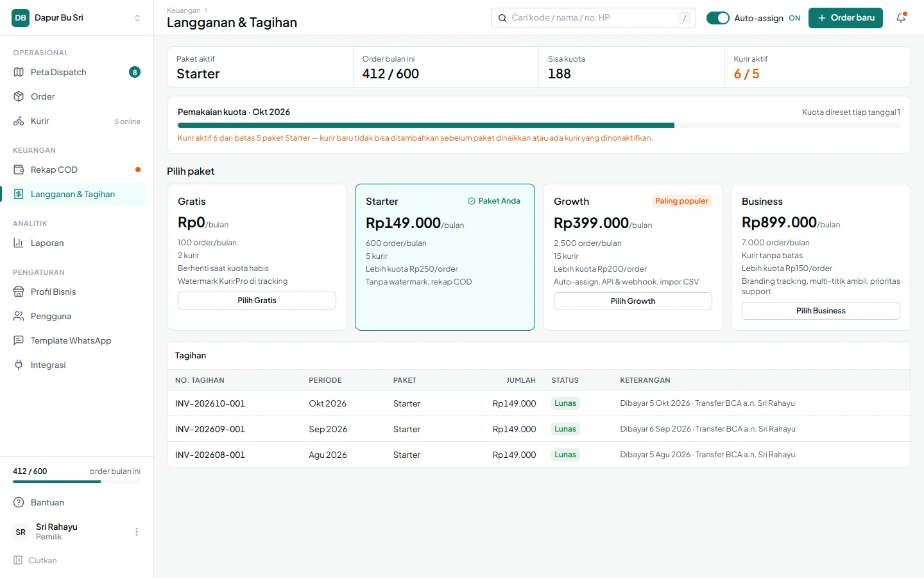The height and width of the screenshot is (578, 924).
Task: Open the Pengguna settings page
Action: (x=77, y=316)
